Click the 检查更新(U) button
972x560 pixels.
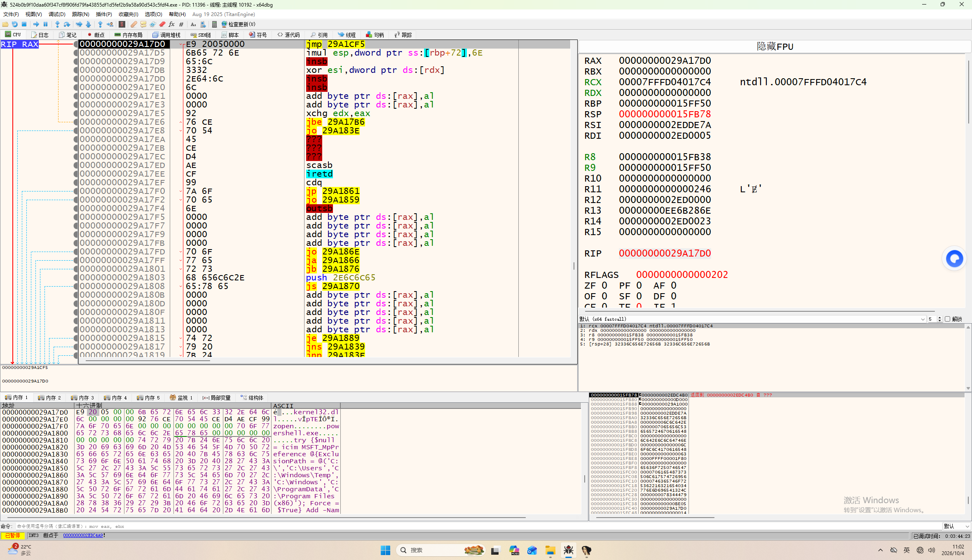(239, 24)
